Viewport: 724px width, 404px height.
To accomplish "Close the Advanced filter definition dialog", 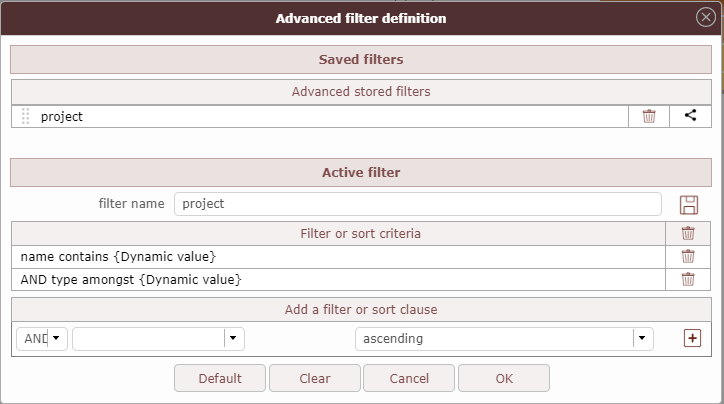I will pos(705,17).
